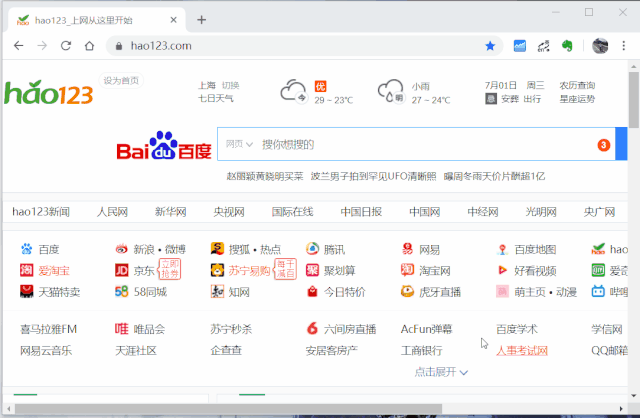
Task: Open 百度 paw icon link
Action: [x=27, y=249]
